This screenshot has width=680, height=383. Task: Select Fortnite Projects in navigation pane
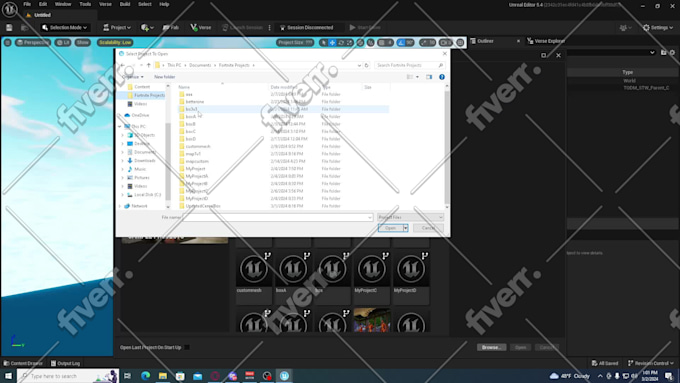[x=146, y=95]
